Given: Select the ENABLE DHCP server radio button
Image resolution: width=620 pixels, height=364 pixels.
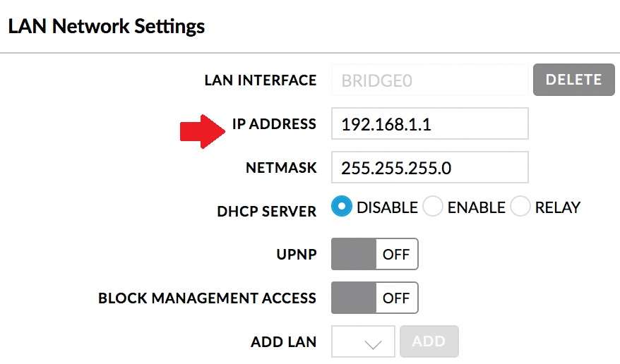Looking at the screenshot, I should 433,207.
